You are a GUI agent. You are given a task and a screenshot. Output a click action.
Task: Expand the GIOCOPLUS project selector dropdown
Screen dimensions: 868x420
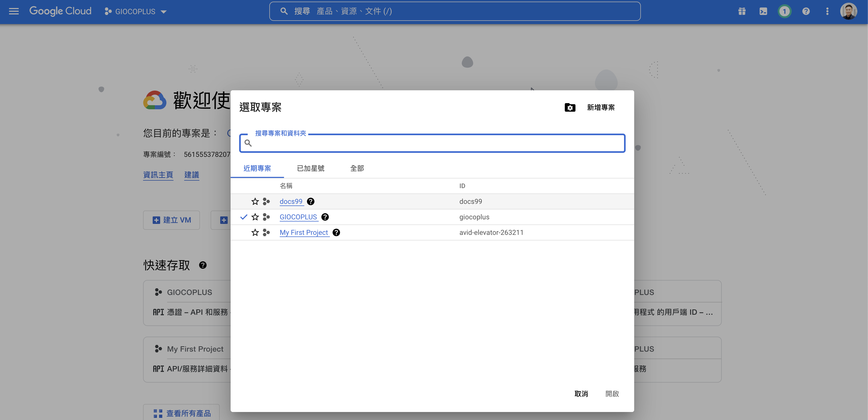click(x=135, y=11)
